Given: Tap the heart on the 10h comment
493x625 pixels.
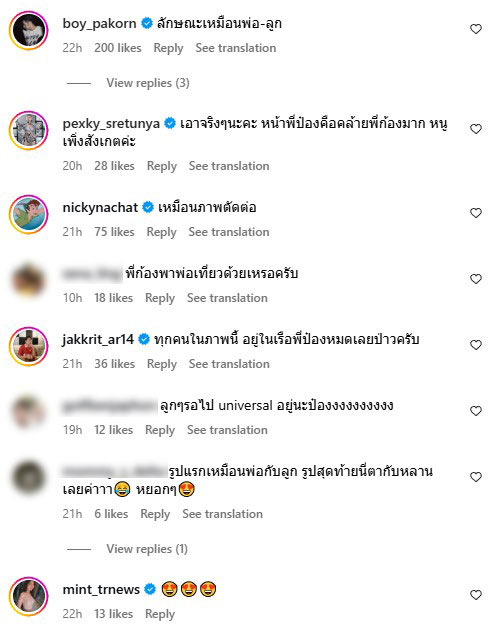Looking at the screenshot, I should (476, 279).
